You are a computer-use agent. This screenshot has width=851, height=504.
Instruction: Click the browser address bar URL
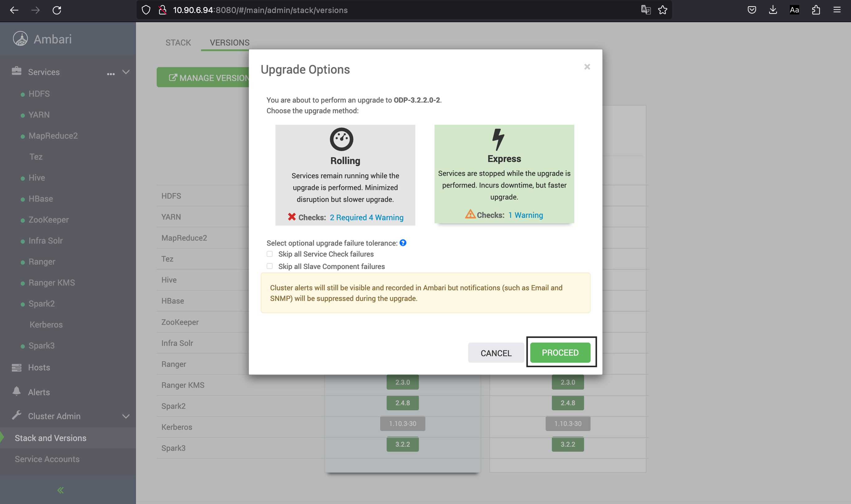click(261, 10)
